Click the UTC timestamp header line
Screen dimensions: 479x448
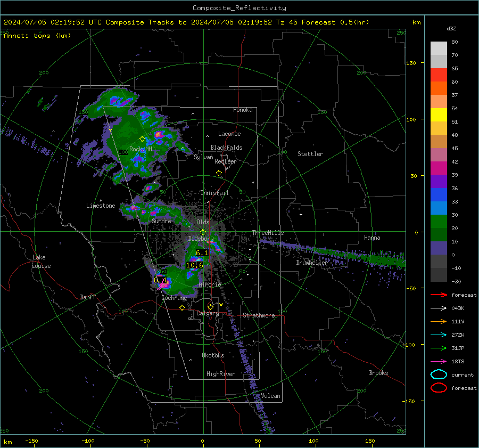(186, 22)
